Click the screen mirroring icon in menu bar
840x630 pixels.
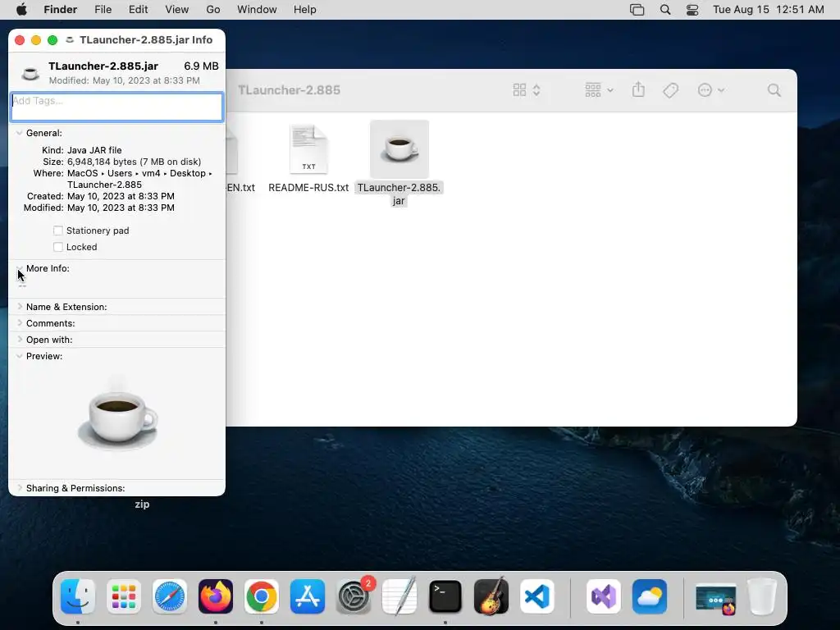click(x=637, y=10)
